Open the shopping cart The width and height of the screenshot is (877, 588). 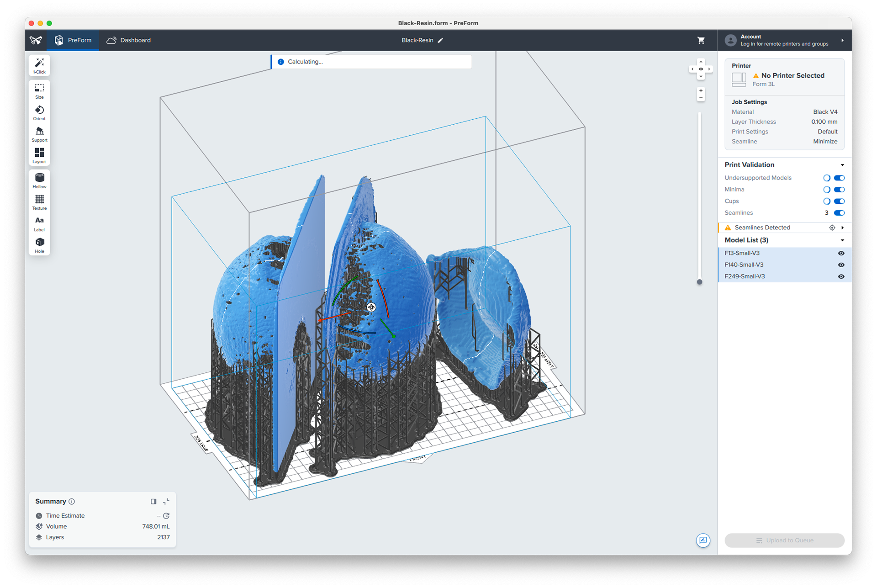[701, 40]
